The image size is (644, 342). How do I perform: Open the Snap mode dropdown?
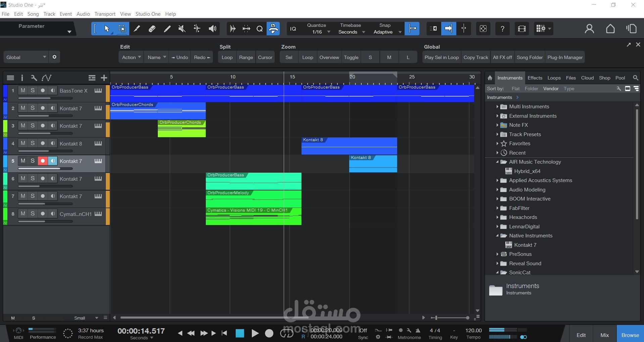click(x=387, y=32)
